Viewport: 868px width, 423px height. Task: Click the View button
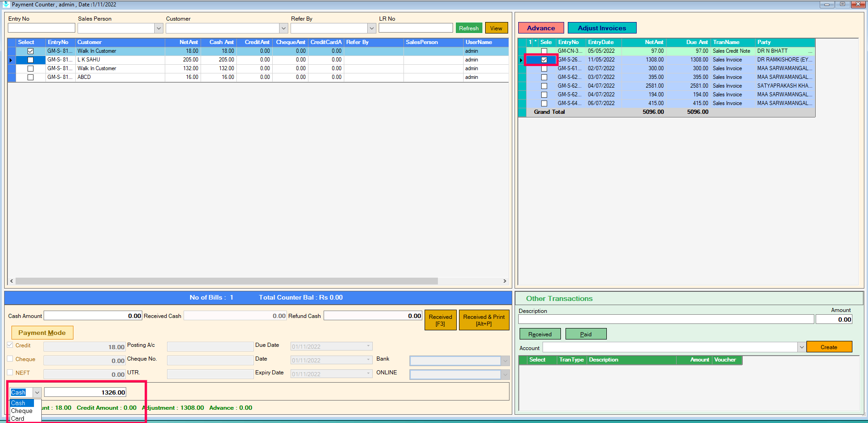pos(496,28)
